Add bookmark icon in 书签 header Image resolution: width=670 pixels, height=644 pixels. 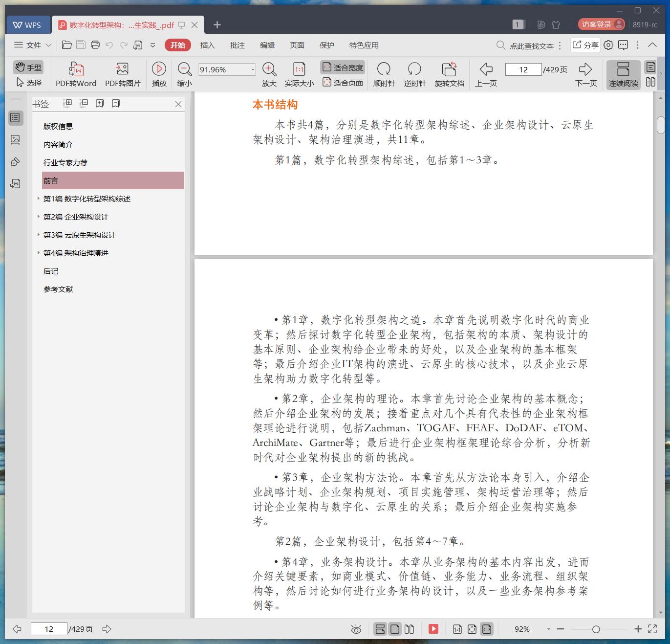click(x=100, y=103)
